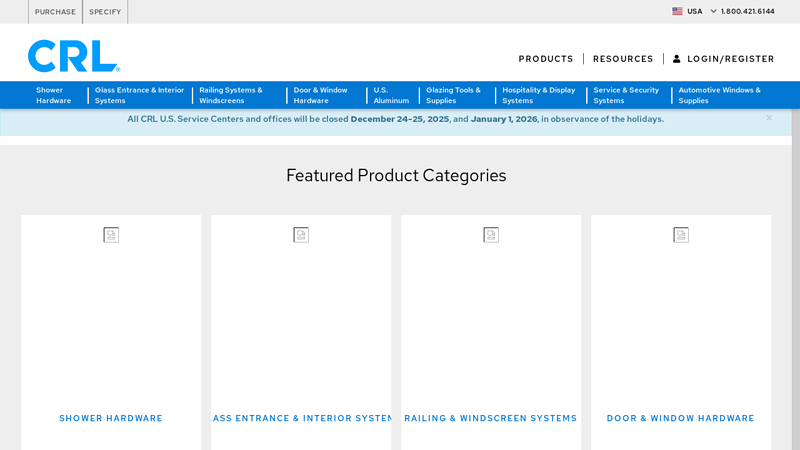Switch to the Specify tab
This screenshot has width=800, height=450.
coord(105,12)
